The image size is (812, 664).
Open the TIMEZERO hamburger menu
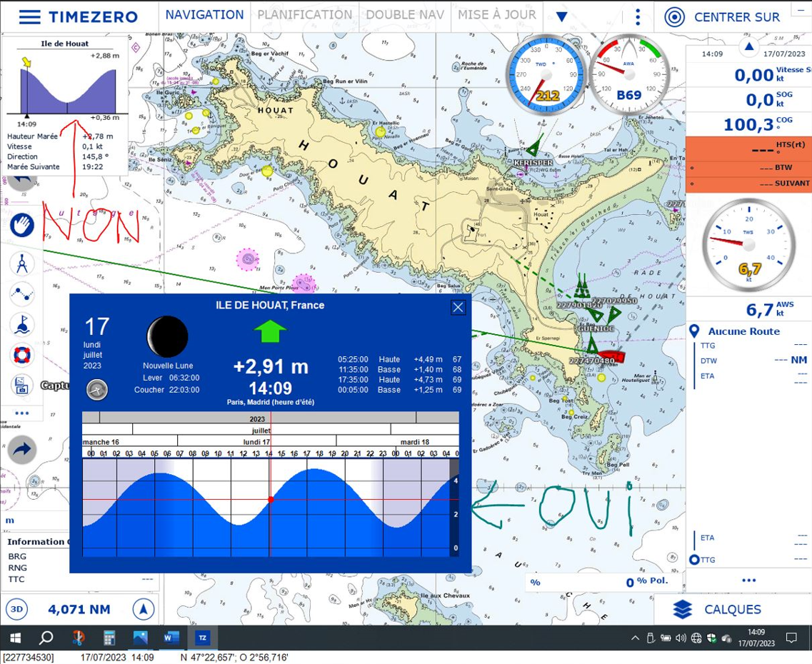tap(29, 16)
